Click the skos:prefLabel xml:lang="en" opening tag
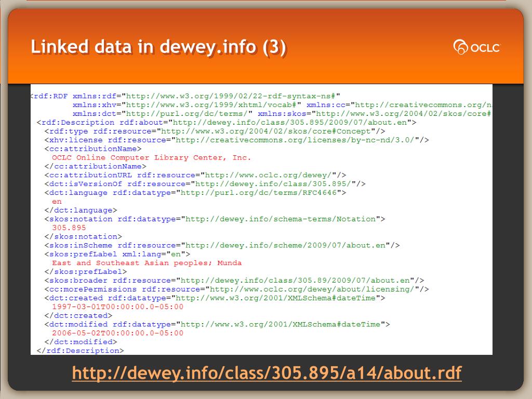This screenshot has height=399, width=532. [117, 254]
